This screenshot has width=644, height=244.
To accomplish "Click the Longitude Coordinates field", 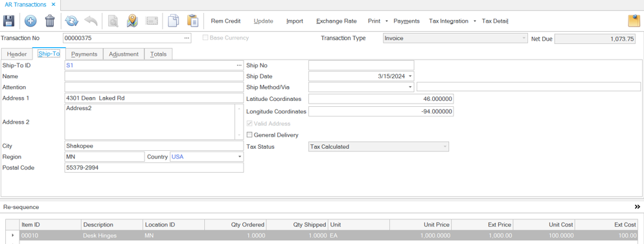I will pos(381,111).
